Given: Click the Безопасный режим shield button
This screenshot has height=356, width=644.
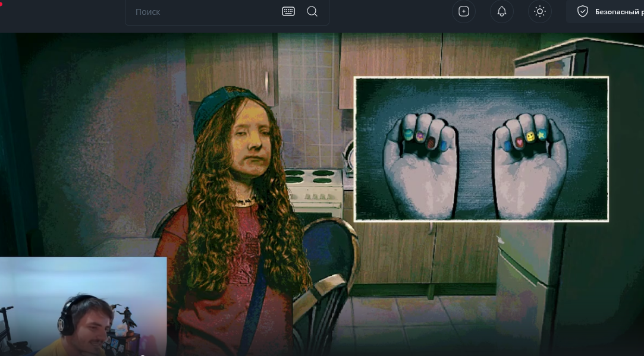Looking at the screenshot, I should [x=605, y=11].
